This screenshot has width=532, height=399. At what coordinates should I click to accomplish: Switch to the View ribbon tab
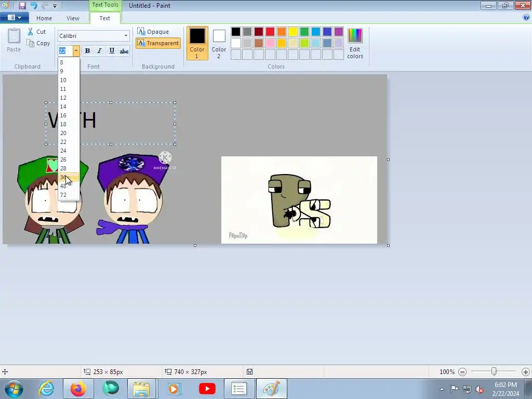[x=73, y=18]
